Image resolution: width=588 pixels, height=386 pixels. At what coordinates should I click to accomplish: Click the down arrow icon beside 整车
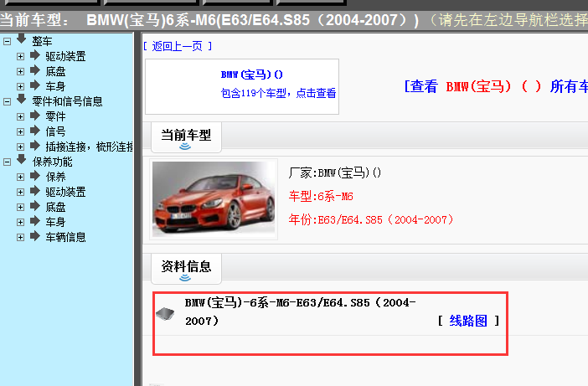pos(22,39)
